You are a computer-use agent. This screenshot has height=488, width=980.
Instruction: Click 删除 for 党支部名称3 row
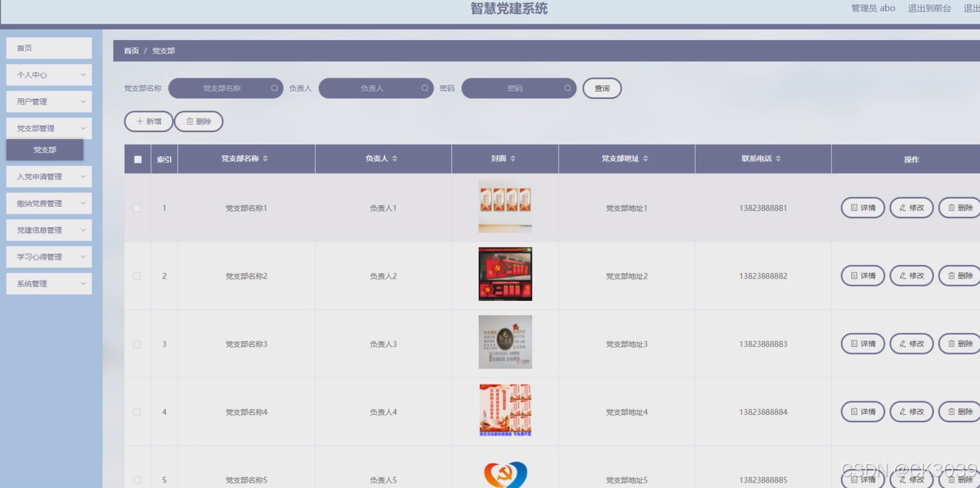coord(960,344)
